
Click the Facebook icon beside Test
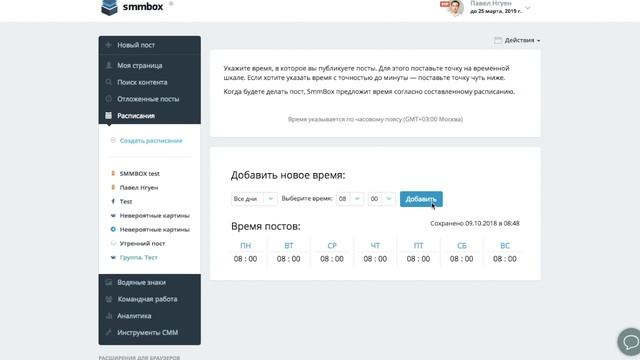(x=113, y=201)
